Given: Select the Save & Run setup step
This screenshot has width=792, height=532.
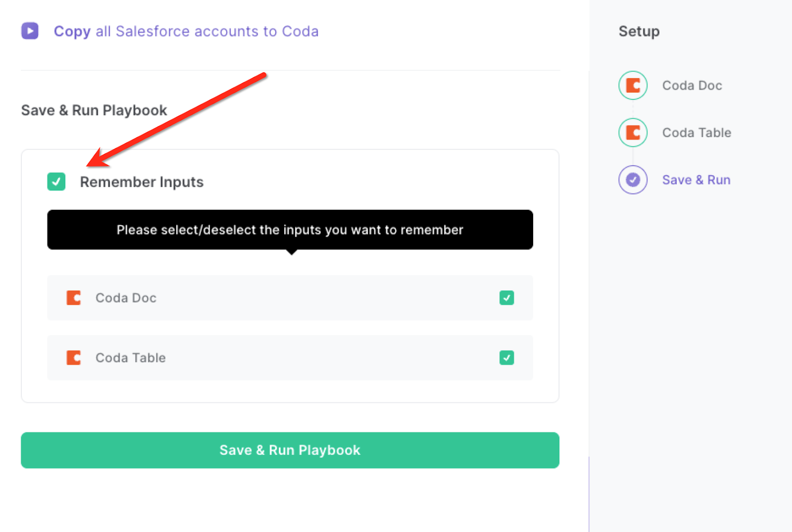Looking at the screenshot, I should pos(696,180).
